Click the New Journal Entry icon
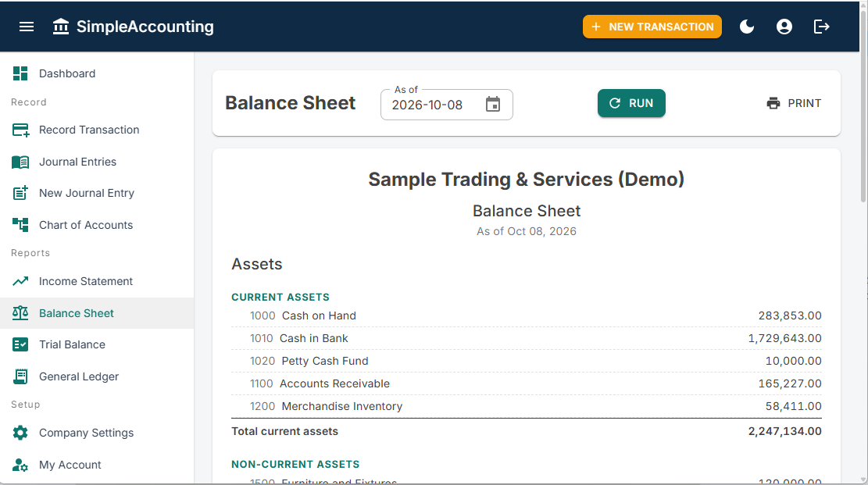Screen dimensions: 868x485 point(20,193)
